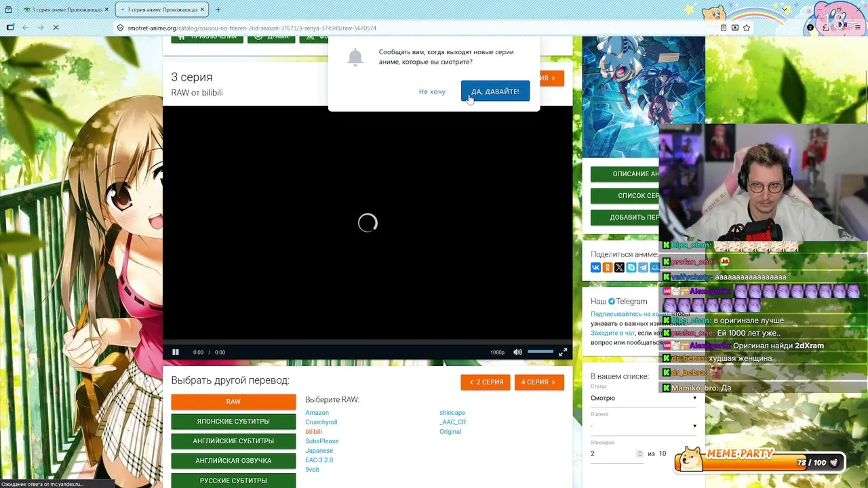
Task: Accept notifications with 'ДА, ДАВАЙТЕ!' button
Action: click(495, 91)
